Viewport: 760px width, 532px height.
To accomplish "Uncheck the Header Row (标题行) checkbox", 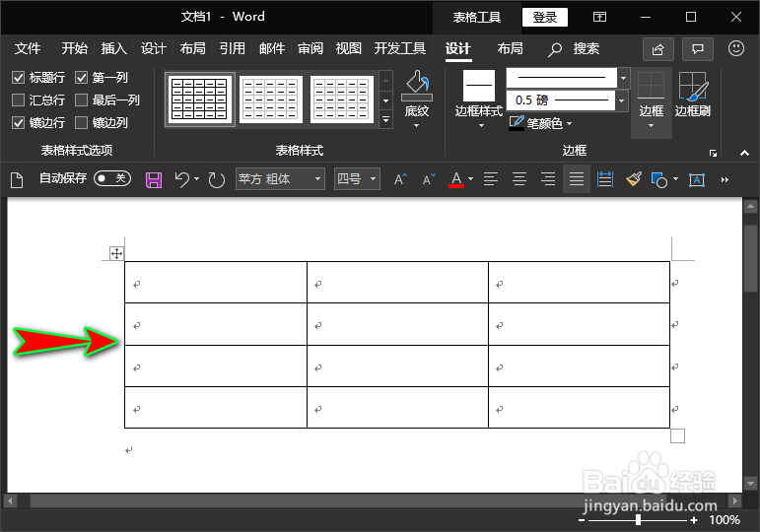I will pyautogui.click(x=18, y=78).
